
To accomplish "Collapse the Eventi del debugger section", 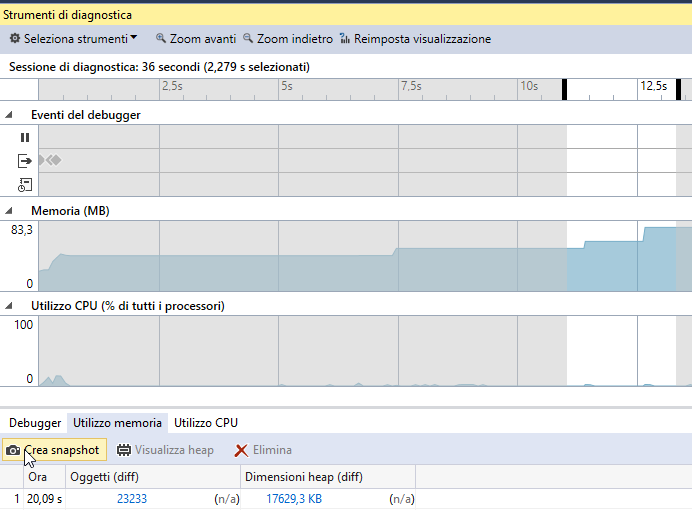I will pyautogui.click(x=8, y=115).
